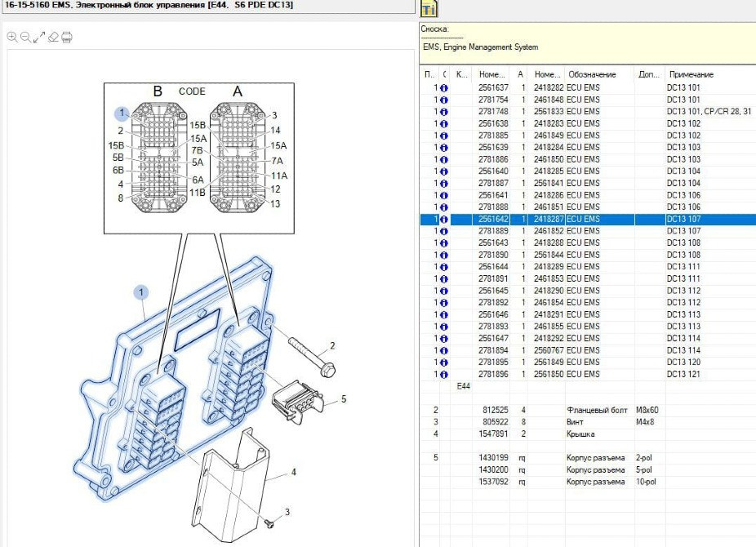Sort by the Примечание column header
The width and height of the screenshot is (756, 547).
pos(691,74)
